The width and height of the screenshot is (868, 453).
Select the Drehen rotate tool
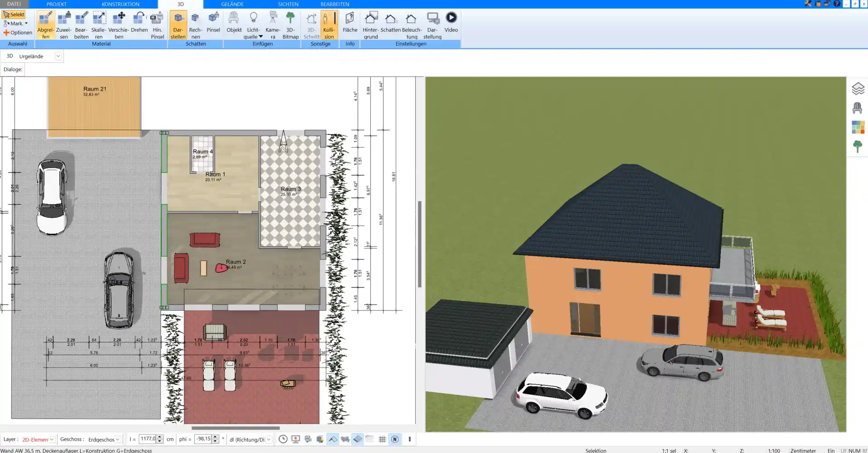click(139, 22)
